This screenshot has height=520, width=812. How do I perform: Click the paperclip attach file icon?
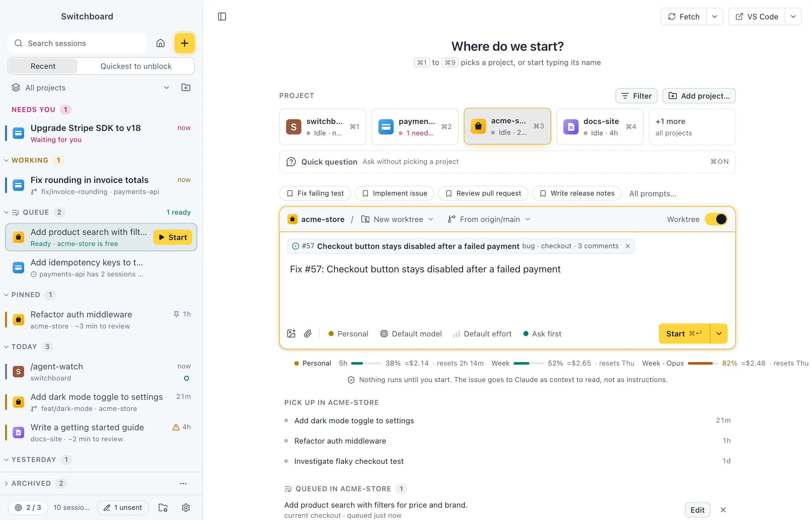point(307,334)
